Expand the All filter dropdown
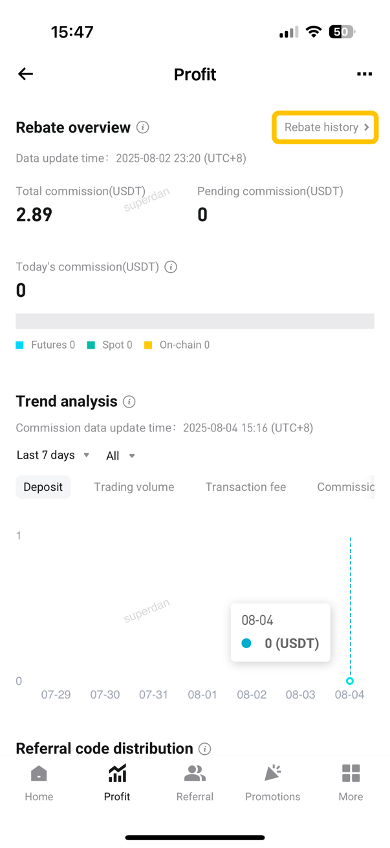Image resolution: width=390 pixels, height=848 pixels. (120, 456)
